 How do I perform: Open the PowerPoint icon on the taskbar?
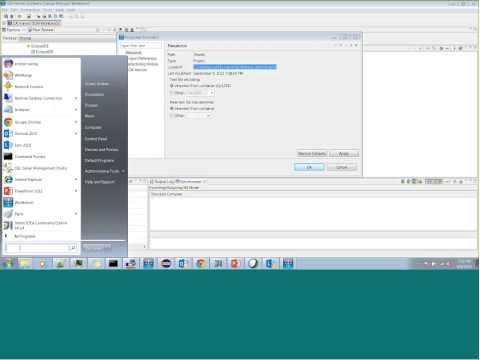click(x=235, y=264)
